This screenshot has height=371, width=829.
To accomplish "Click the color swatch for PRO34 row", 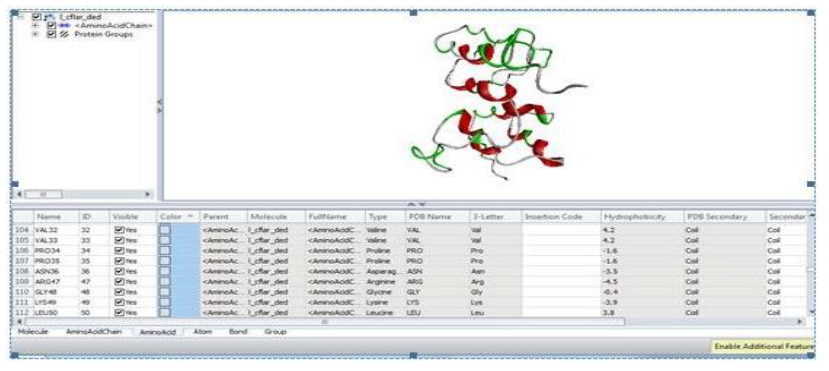I will point(165,250).
